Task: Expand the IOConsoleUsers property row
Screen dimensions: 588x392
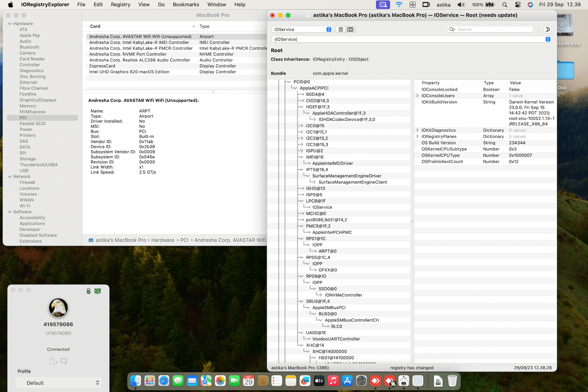Action: (x=417, y=96)
